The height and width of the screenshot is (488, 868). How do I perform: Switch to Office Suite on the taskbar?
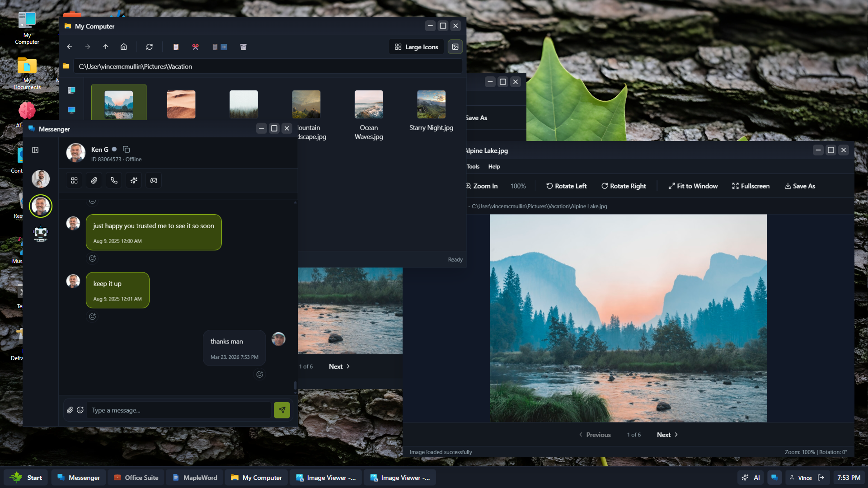(136, 478)
